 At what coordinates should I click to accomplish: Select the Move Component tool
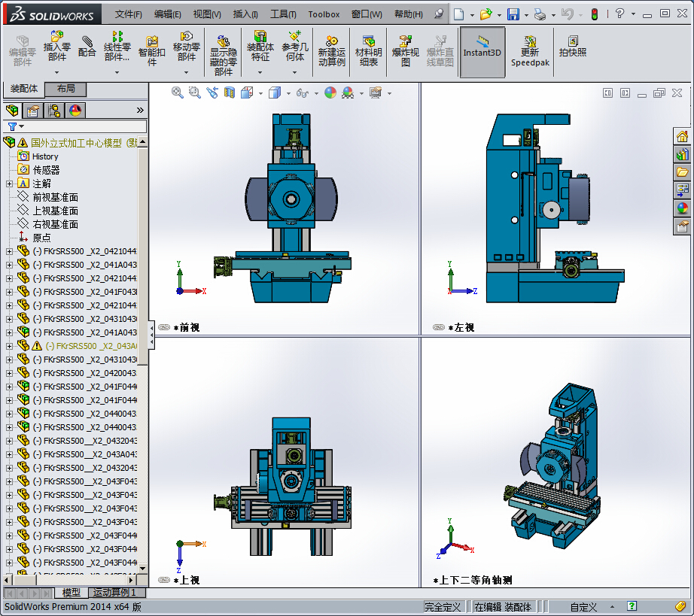187,47
